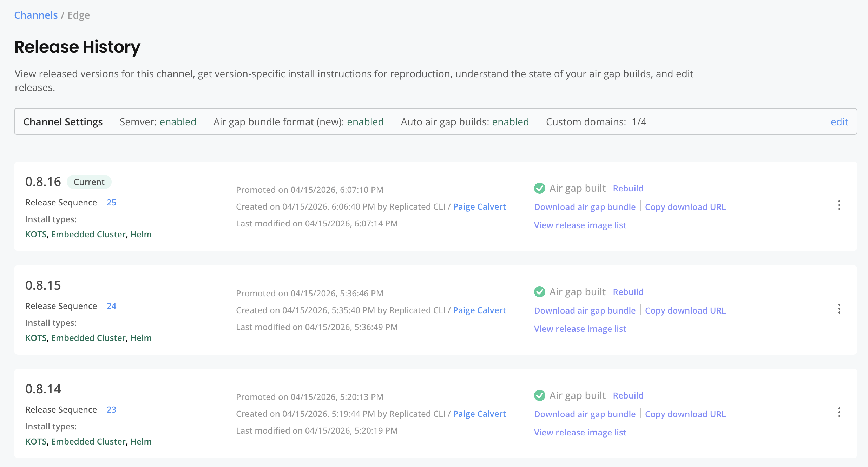Click the Current badge on release 0.8.16
The height and width of the screenshot is (467, 868).
(89, 182)
